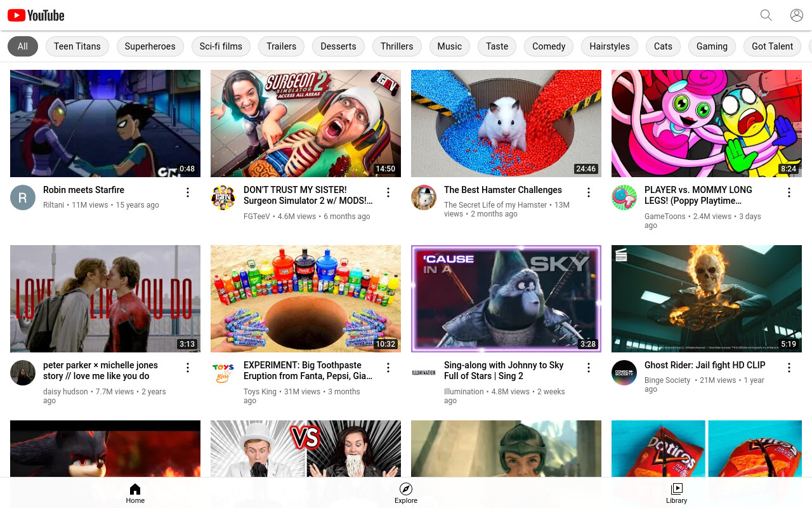Click channel name 'Riltani'
The image size is (812, 508).
tap(53, 205)
